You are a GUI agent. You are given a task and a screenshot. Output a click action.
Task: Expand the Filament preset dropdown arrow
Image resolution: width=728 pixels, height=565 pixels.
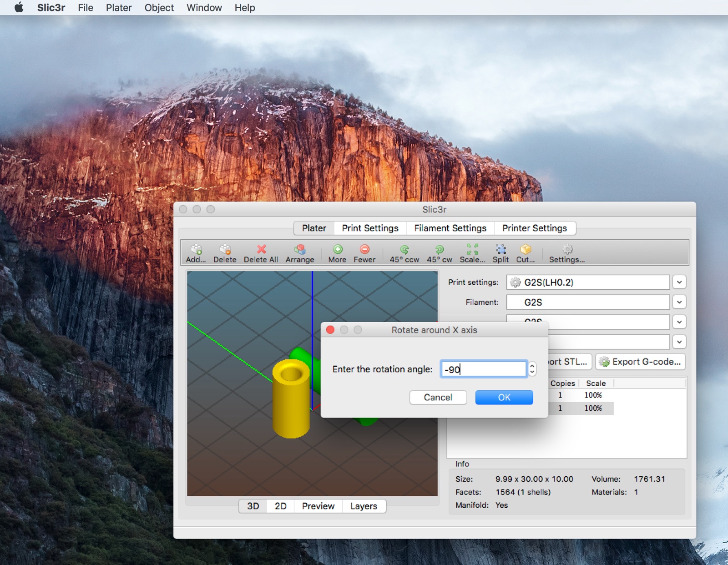click(679, 302)
